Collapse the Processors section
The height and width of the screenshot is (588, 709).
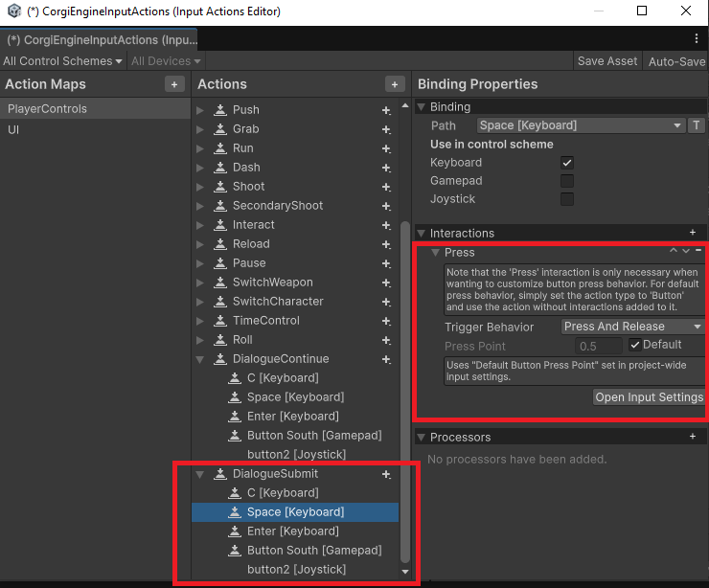point(422,438)
